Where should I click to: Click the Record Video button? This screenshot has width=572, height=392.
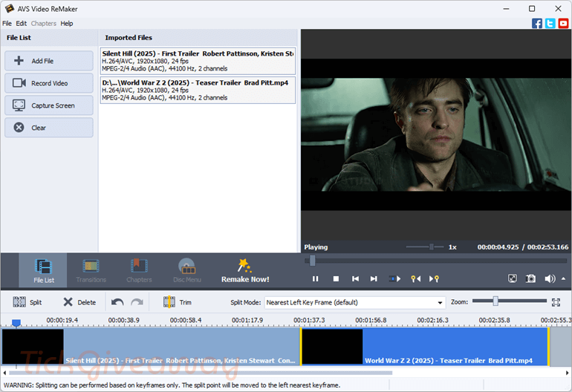coord(49,83)
